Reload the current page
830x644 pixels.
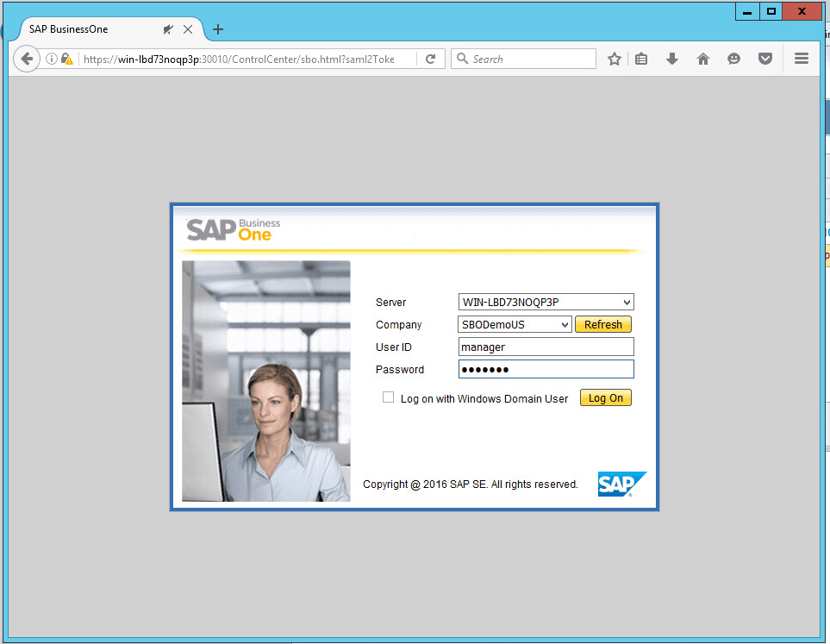(431, 58)
